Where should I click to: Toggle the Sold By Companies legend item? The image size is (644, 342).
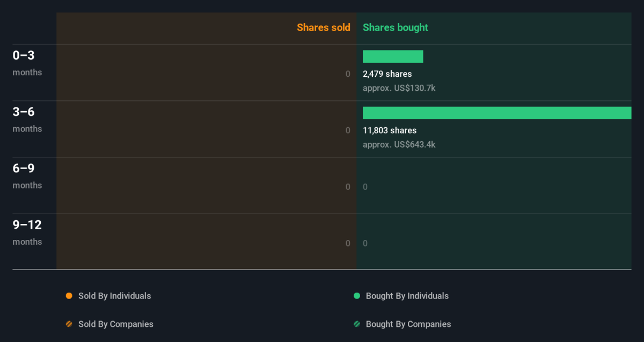[109, 324]
